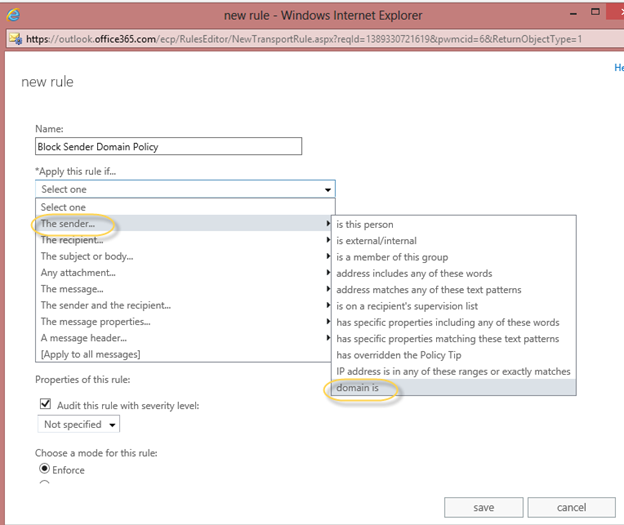Choose 'is external/internal' submenu option
The image size is (624, 525).
point(454,240)
